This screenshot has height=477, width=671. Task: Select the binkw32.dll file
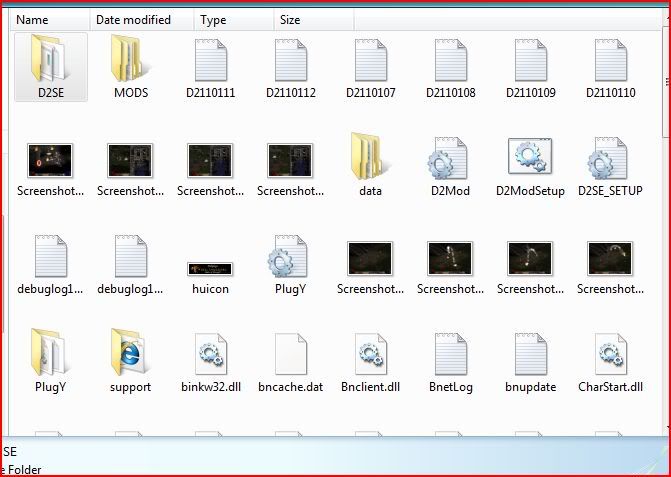tap(210, 354)
